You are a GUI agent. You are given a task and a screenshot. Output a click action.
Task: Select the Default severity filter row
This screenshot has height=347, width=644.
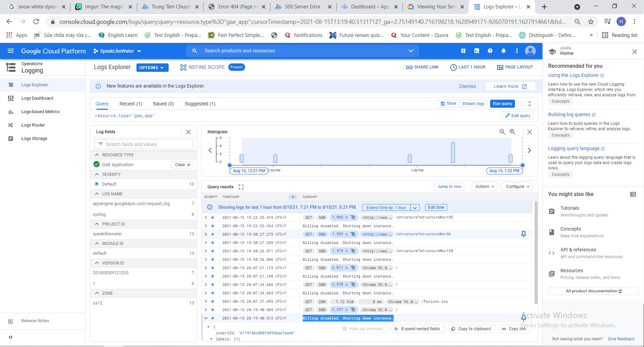coord(143,184)
